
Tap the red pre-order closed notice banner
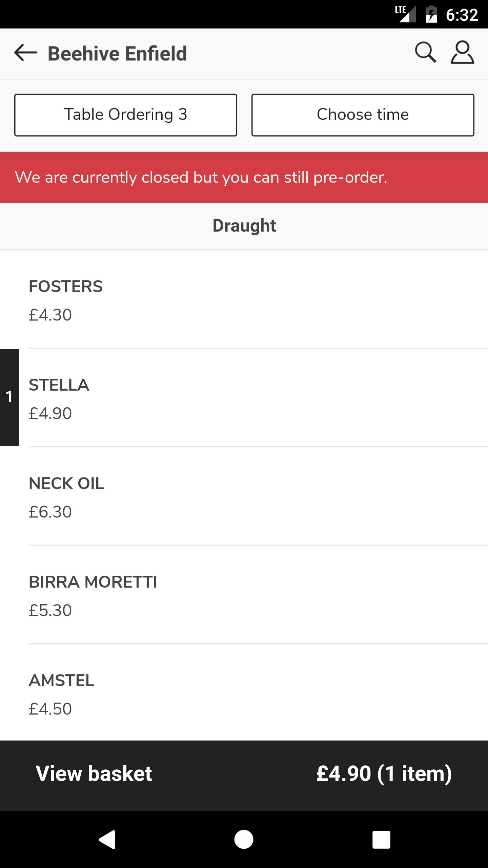coord(244,177)
